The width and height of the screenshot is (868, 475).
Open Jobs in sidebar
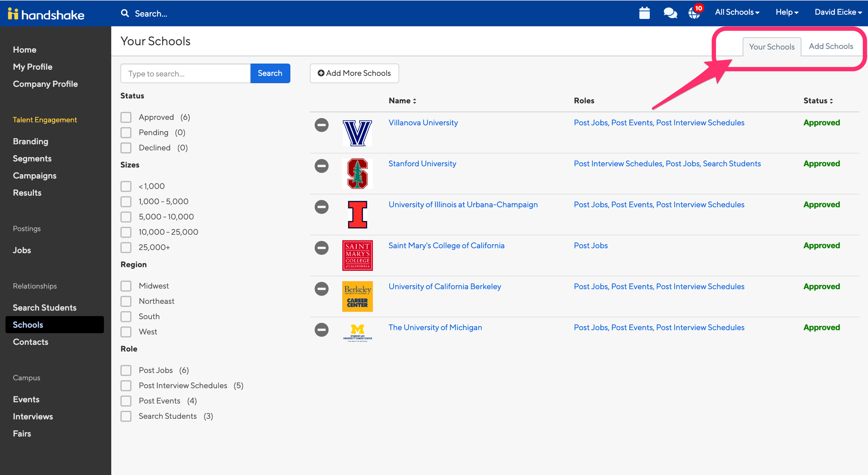pos(22,250)
